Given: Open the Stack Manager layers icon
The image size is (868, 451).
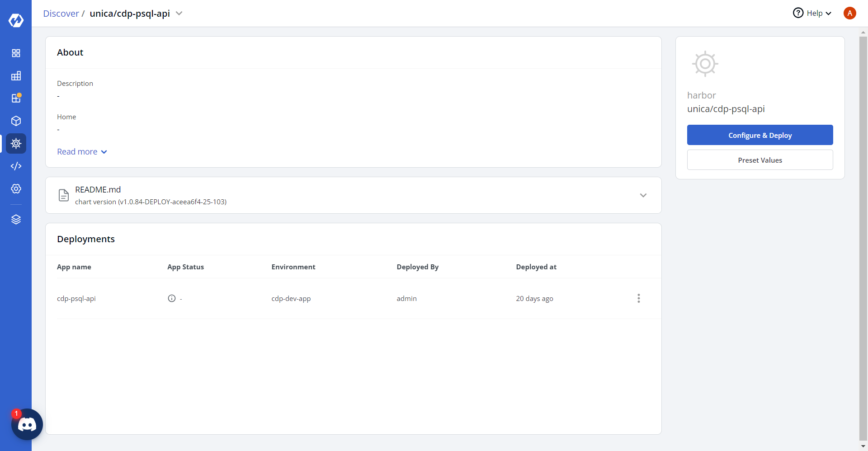Looking at the screenshot, I should tap(16, 220).
